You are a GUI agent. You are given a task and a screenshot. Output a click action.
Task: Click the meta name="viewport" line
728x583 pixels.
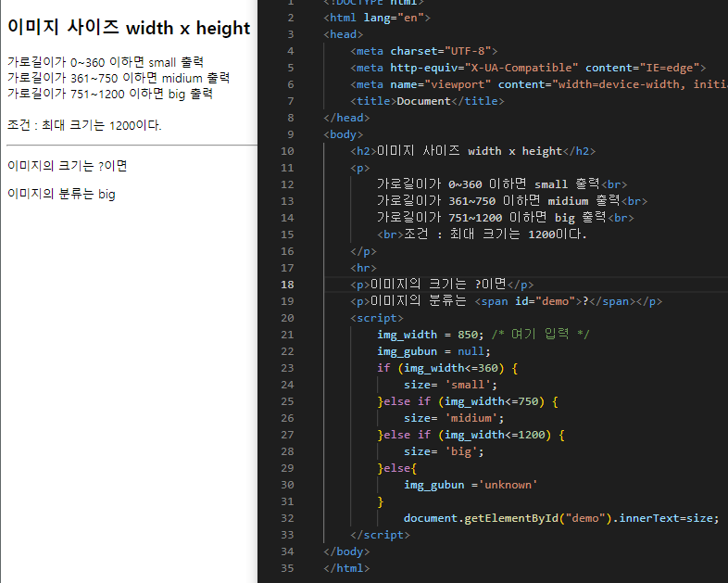pos(539,84)
